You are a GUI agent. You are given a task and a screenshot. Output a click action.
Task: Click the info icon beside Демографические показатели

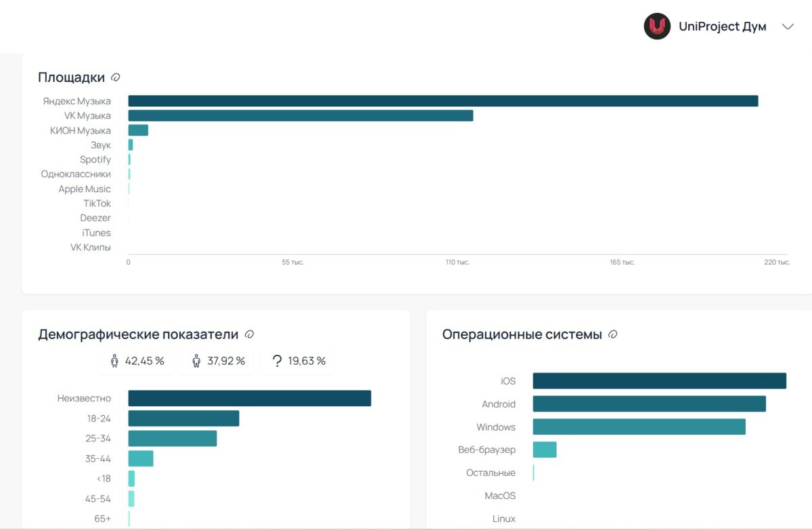(249, 334)
